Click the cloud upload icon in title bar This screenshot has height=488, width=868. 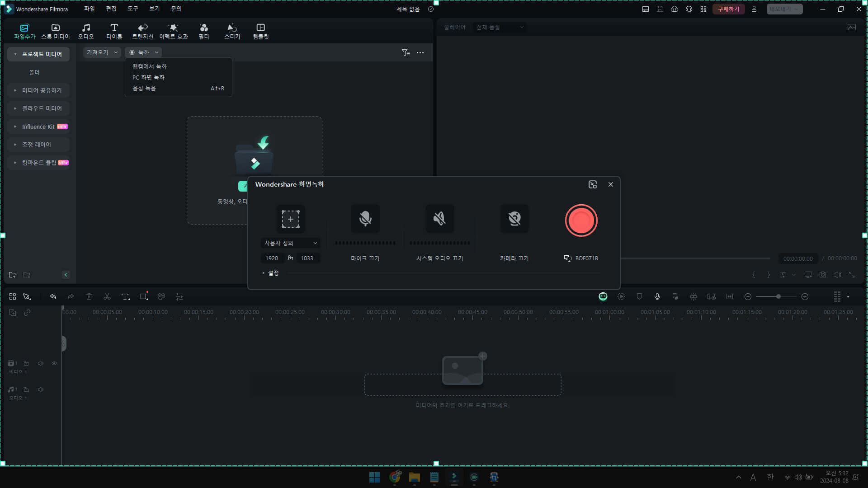click(x=674, y=9)
